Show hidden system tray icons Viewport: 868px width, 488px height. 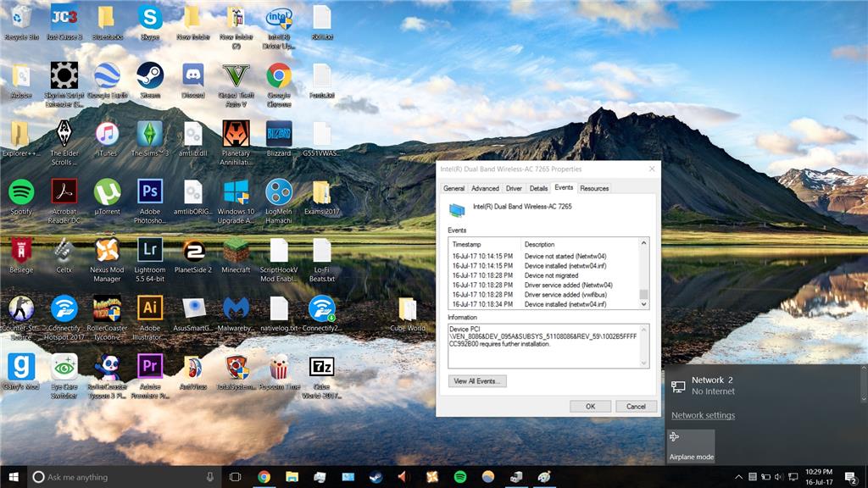click(738, 477)
